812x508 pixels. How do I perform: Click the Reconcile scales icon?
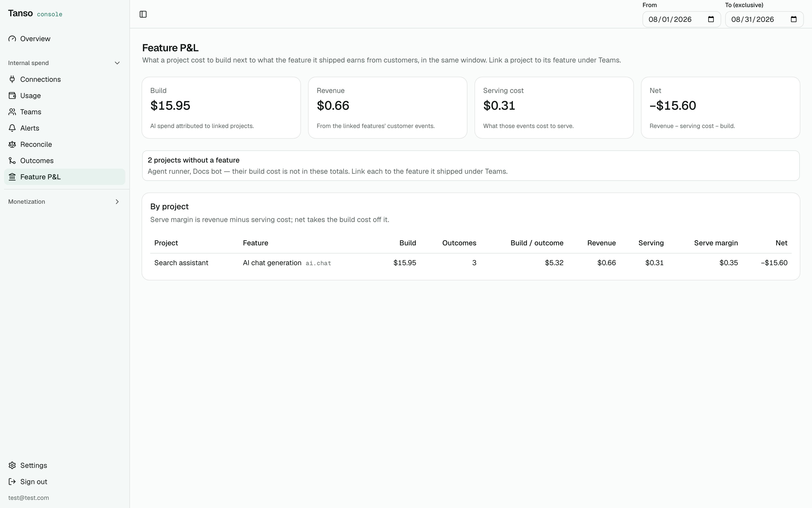tap(12, 145)
